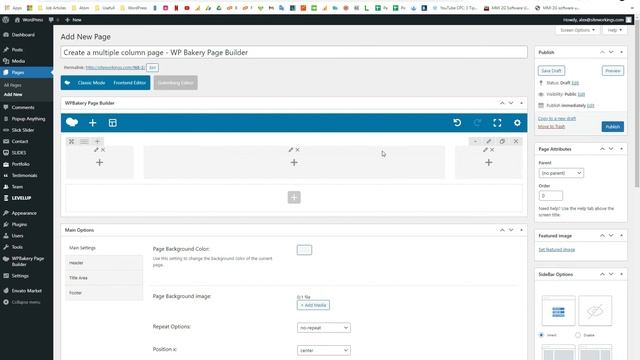Grab the row move handle icon
The image size is (640, 360).
(x=71, y=141)
